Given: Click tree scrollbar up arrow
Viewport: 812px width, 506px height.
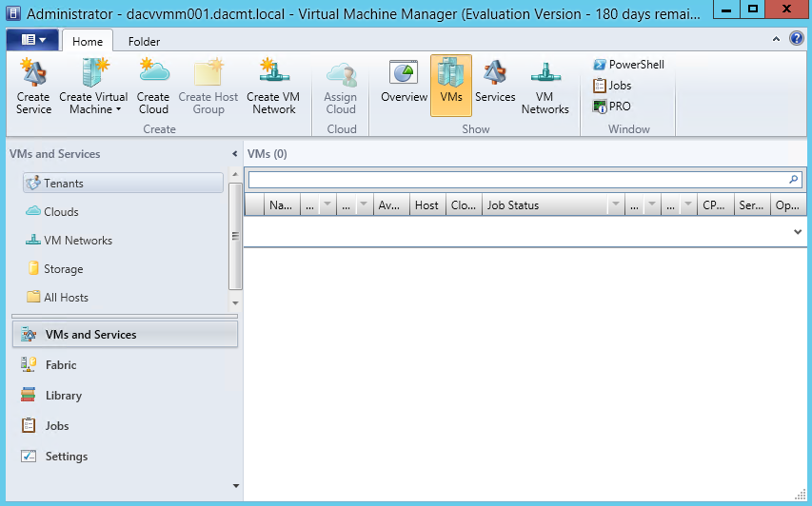Looking at the screenshot, I should coord(235,174).
